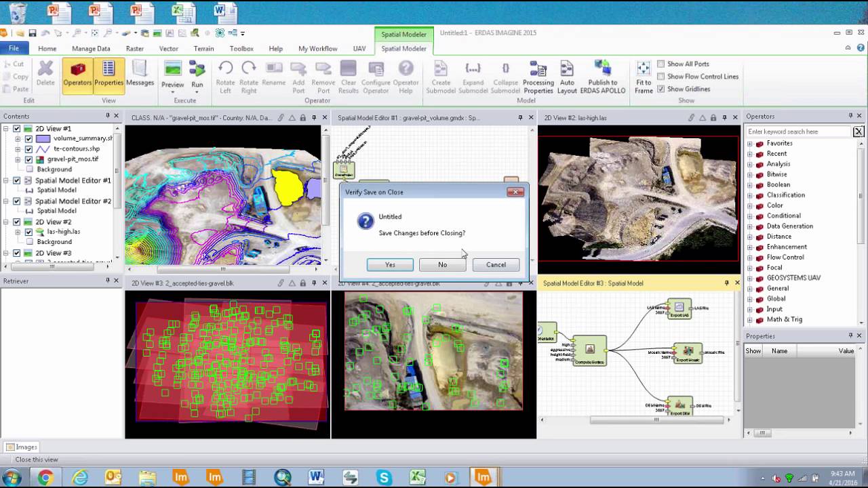Open Internet Explorer from the taskbar
868x488 pixels.
79,478
